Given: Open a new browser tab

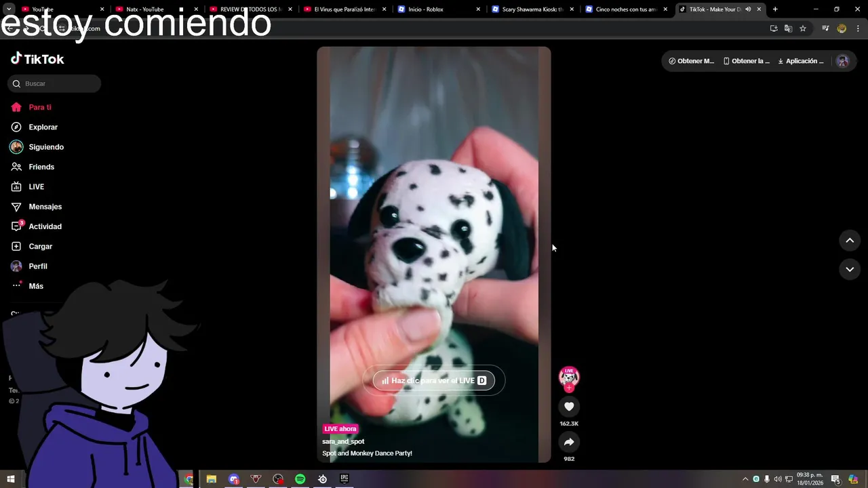Looking at the screenshot, I should click(775, 9).
